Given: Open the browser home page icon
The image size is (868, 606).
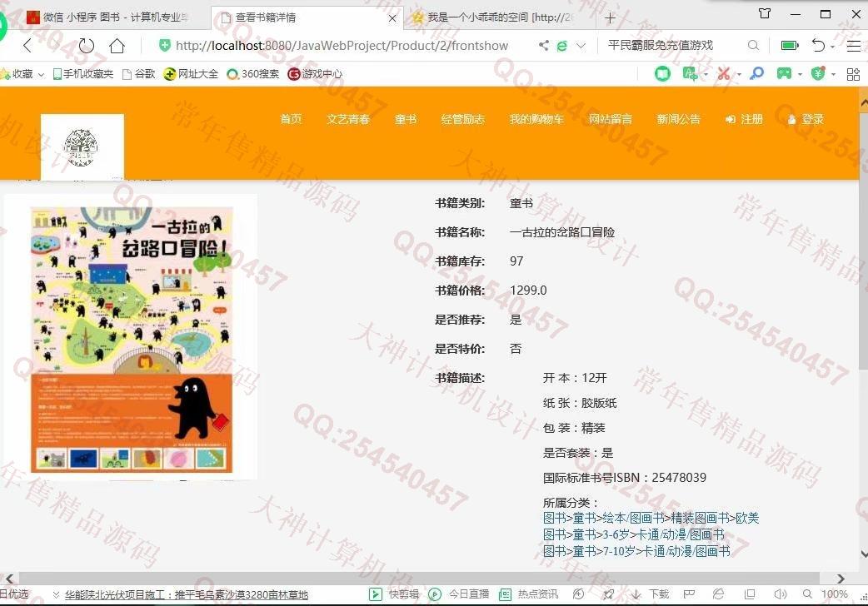Looking at the screenshot, I should [x=117, y=46].
